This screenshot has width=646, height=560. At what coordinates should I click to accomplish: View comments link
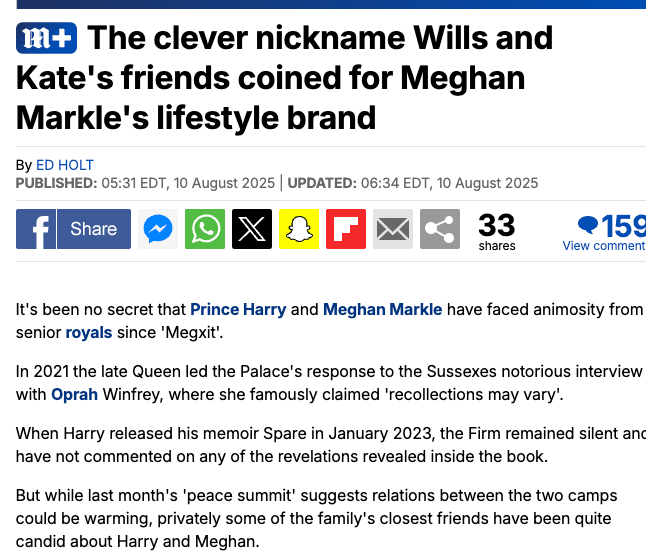[603, 246]
